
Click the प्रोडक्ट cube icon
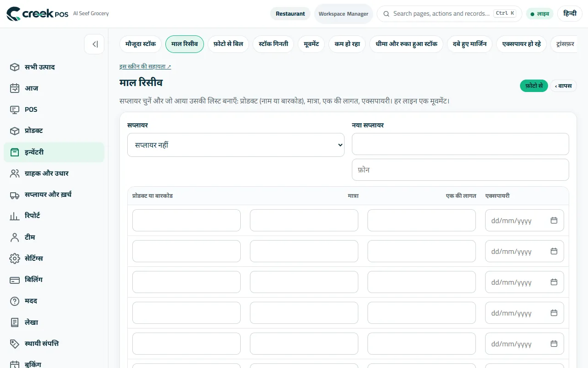pyautogui.click(x=15, y=131)
